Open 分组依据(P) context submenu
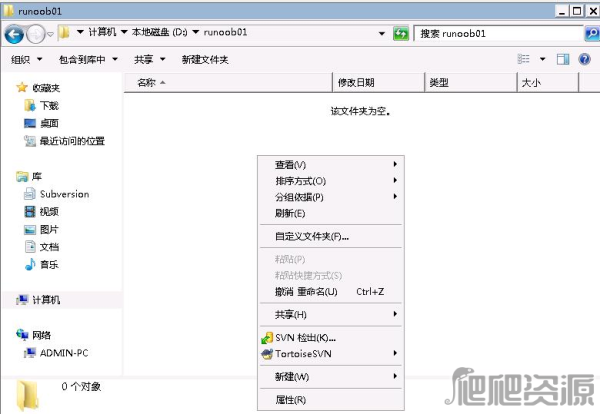This screenshot has width=600, height=414. click(331, 197)
